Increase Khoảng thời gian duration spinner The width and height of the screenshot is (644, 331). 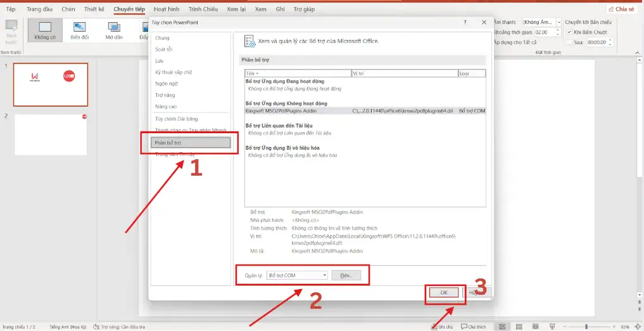(558, 30)
